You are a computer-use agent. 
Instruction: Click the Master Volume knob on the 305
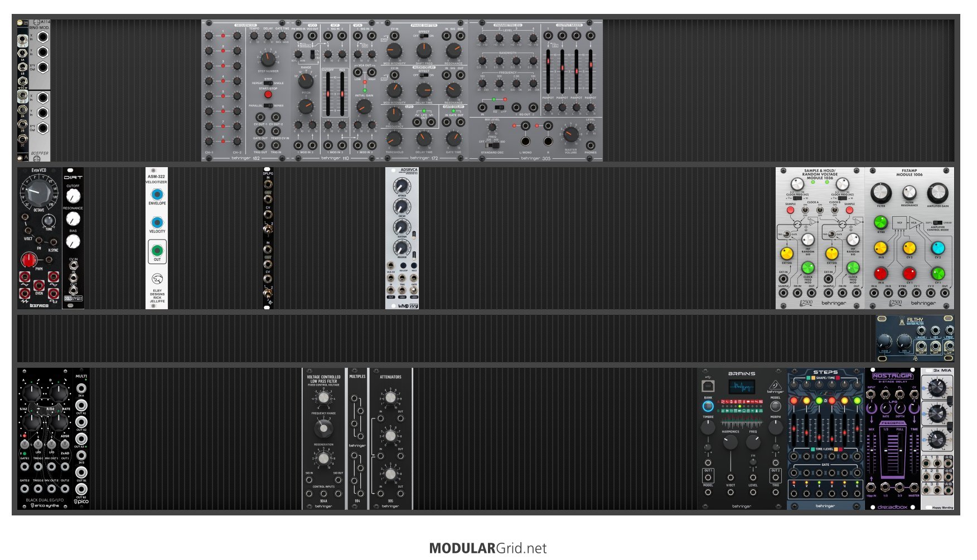[x=570, y=134]
